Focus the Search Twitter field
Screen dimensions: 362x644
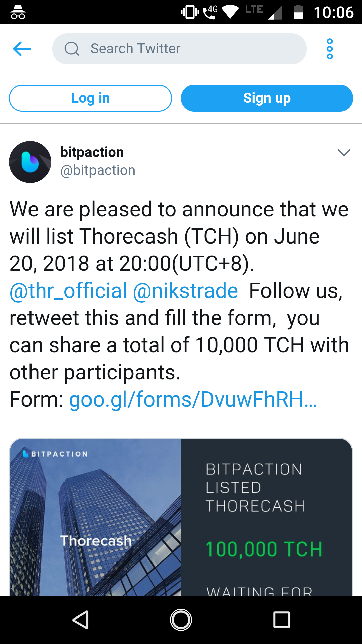(179, 49)
